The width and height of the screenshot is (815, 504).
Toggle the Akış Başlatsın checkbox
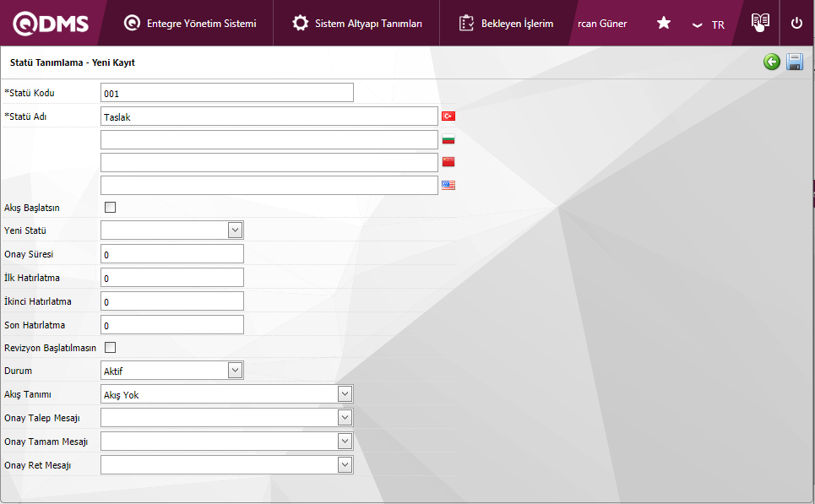[110, 208]
